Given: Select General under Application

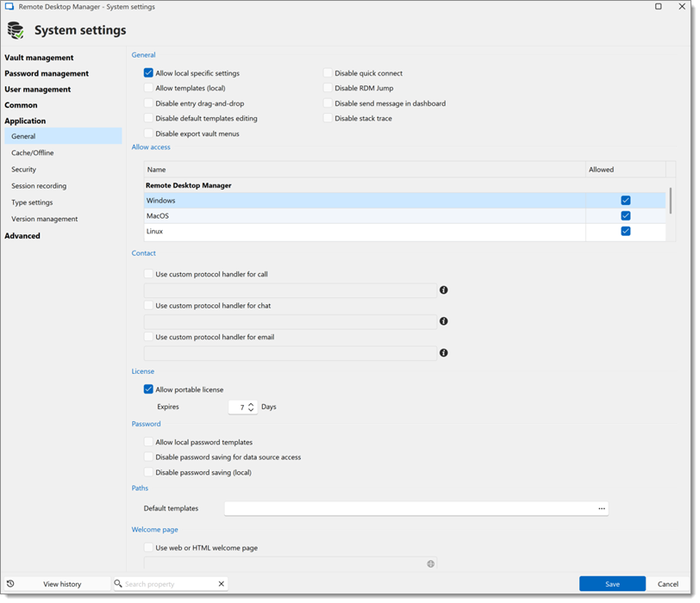Looking at the screenshot, I should [x=63, y=136].
